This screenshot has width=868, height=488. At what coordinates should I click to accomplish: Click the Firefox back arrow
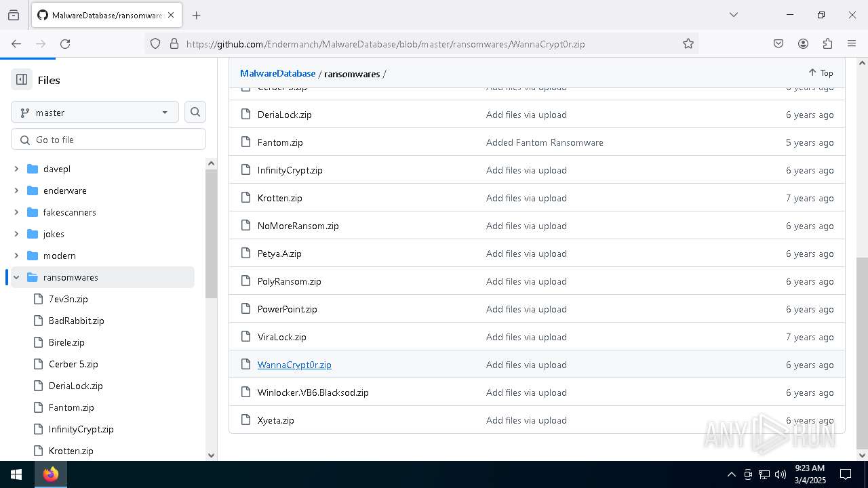tap(16, 43)
